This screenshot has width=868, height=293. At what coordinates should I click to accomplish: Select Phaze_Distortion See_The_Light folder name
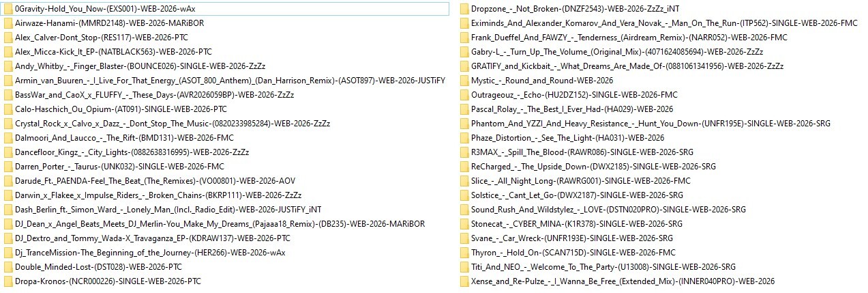pos(567,138)
